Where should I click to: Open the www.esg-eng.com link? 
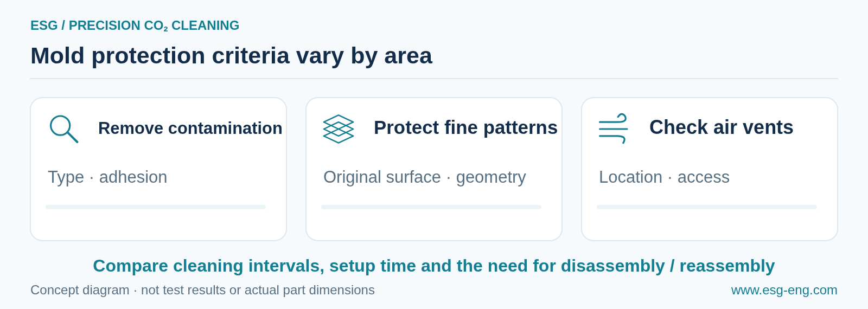coord(784,290)
